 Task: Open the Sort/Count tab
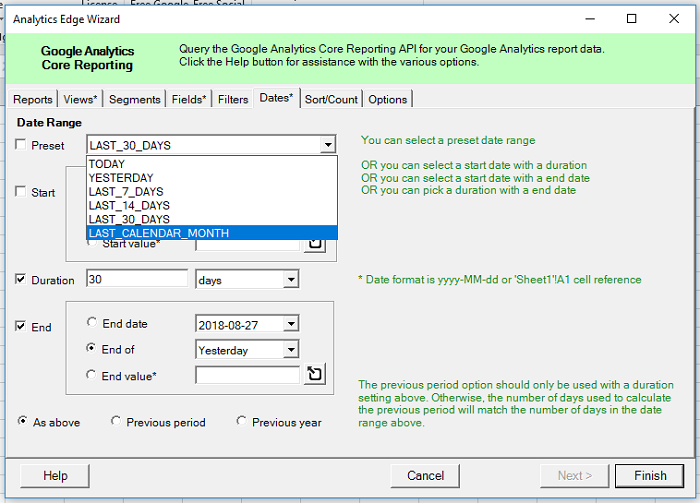(331, 99)
